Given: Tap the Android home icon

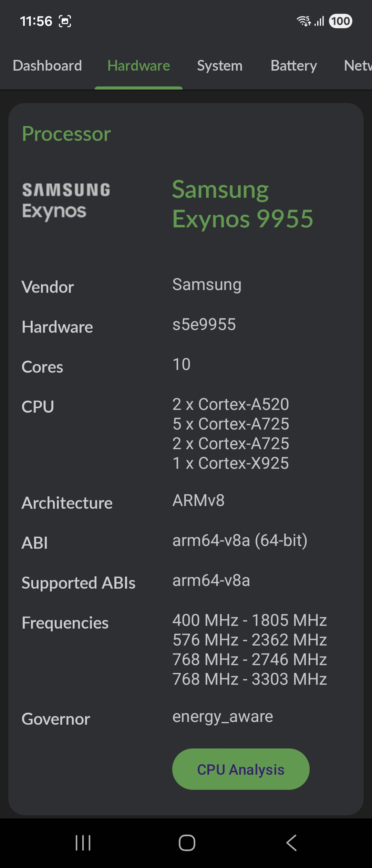Looking at the screenshot, I should coord(187,843).
